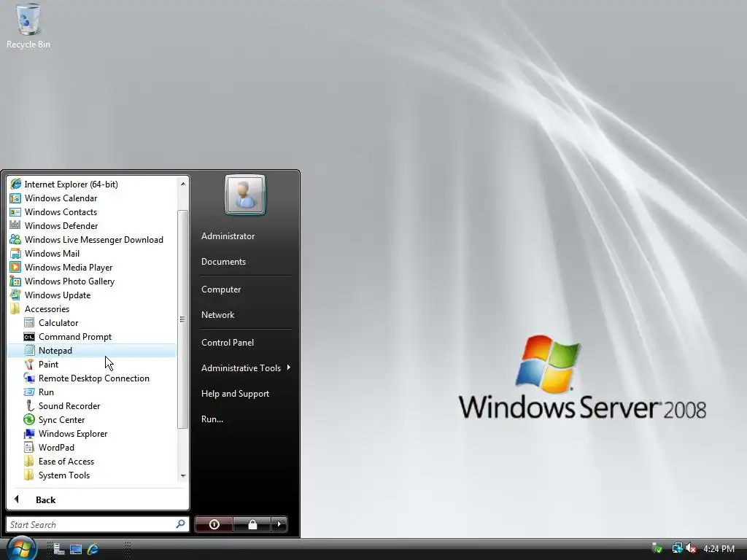The width and height of the screenshot is (747, 560).
Task: Expand the Ease of Access folder
Action: [92, 461]
